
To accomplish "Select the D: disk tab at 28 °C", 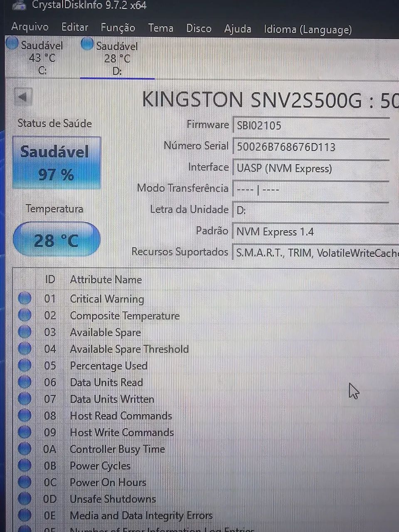I will 117,58.
